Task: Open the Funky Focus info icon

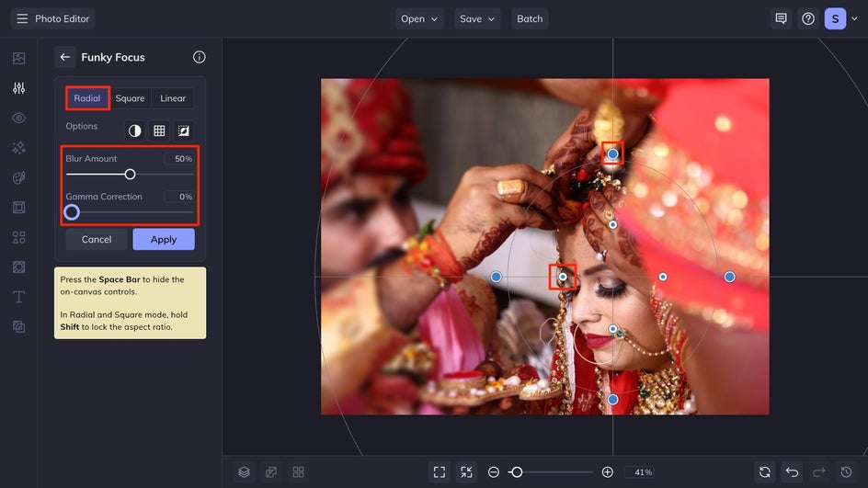Action: (200, 57)
